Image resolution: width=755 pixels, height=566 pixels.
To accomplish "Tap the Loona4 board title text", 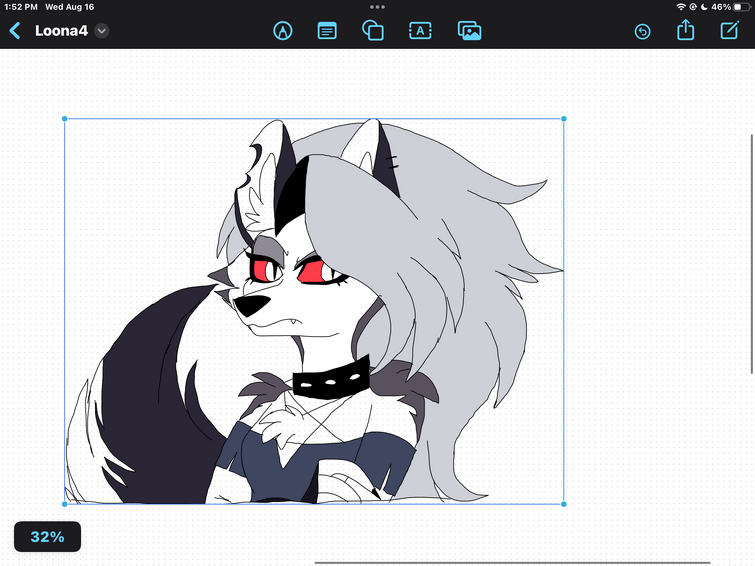I will coord(61,31).
